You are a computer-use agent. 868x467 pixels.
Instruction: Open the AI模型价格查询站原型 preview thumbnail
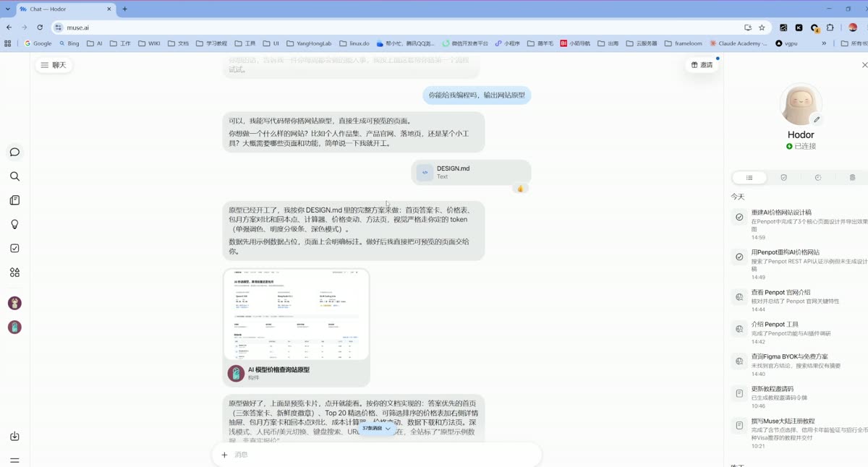(297, 314)
